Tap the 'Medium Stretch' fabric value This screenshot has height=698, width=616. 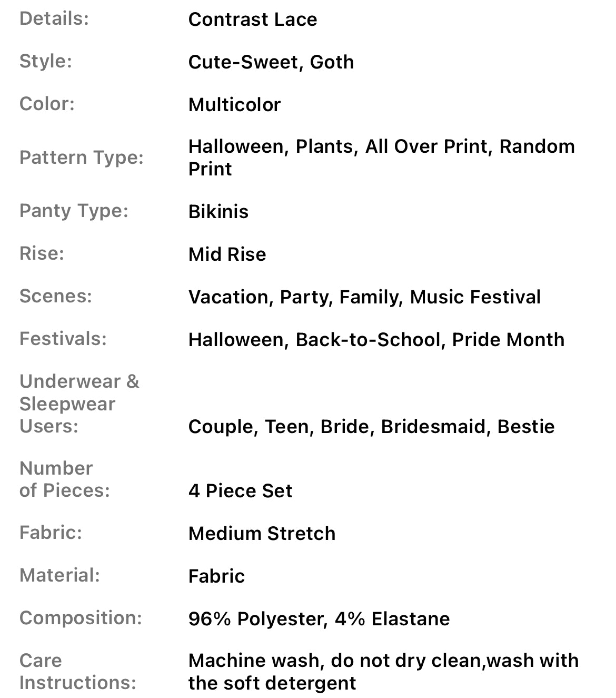click(262, 534)
